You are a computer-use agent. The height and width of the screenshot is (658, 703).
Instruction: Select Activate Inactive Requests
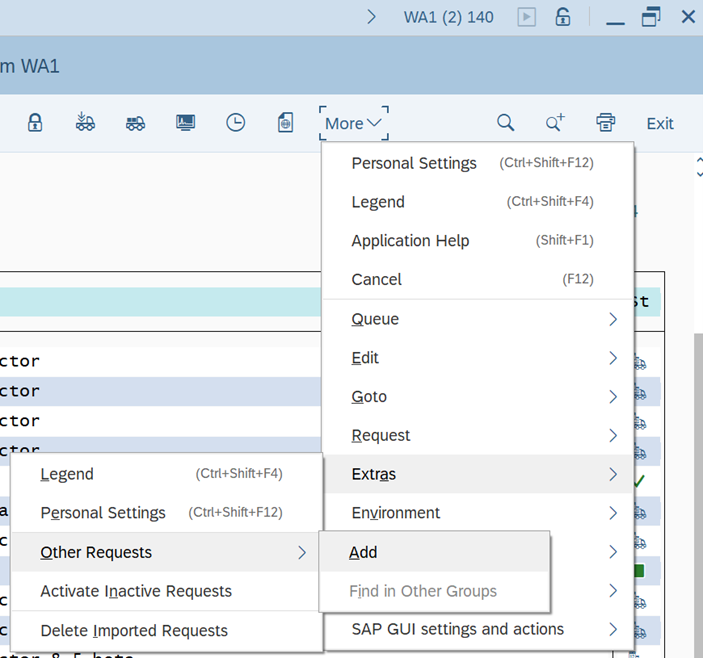point(167,591)
